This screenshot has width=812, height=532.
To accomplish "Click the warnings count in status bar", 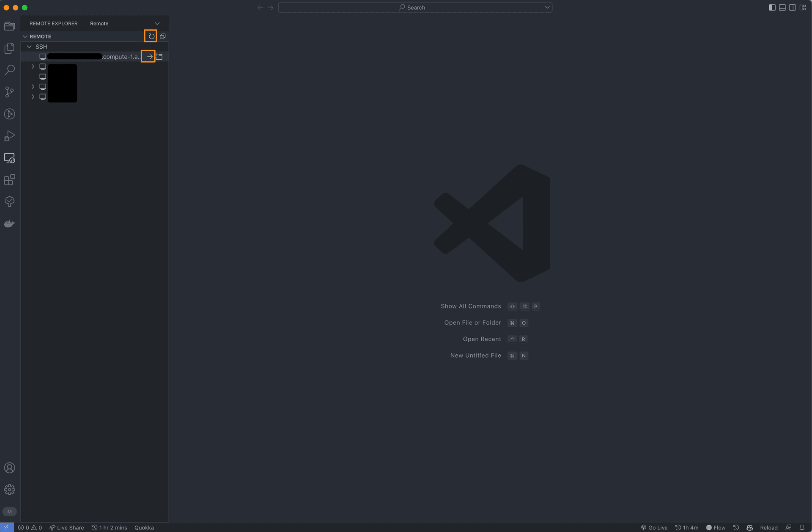I will pyautogui.click(x=37, y=527).
